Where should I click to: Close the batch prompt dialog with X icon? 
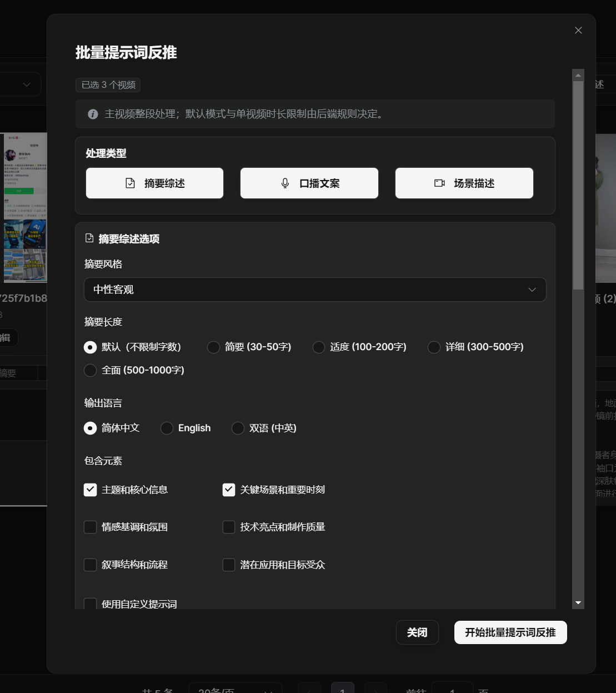tap(578, 31)
